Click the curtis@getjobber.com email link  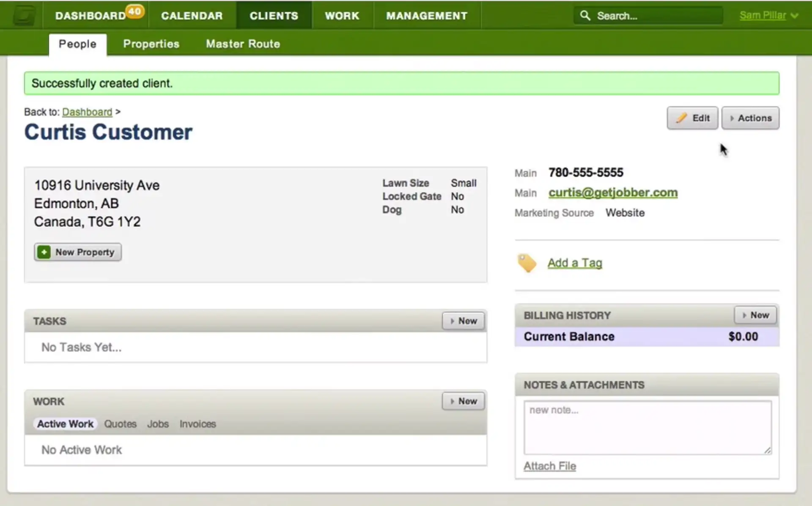click(613, 192)
